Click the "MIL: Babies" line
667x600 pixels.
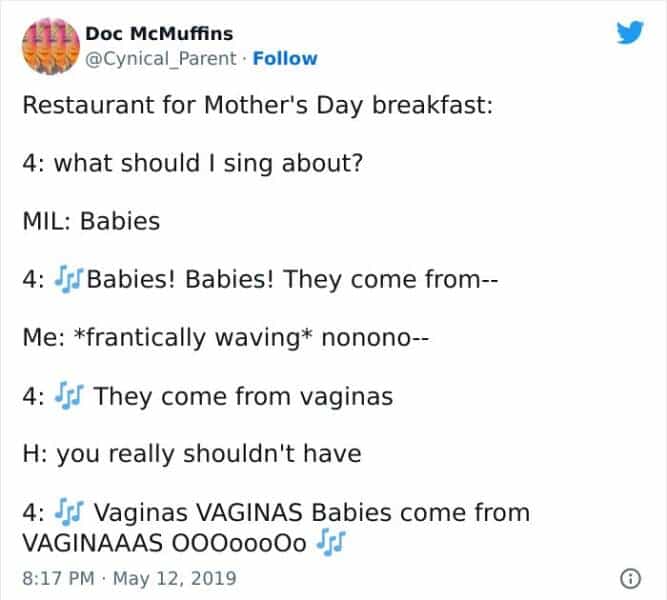90,220
